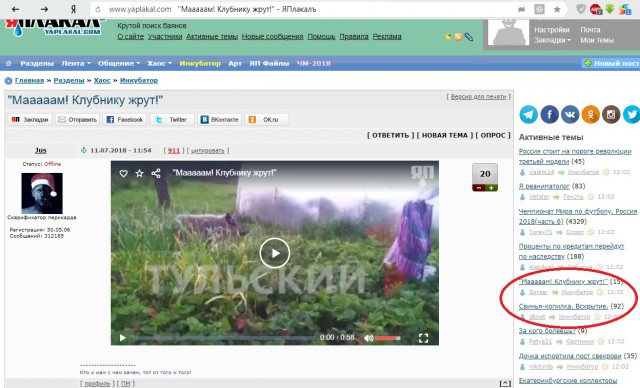The height and width of the screenshot is (388, 640).
Task: Click the address bar URL field
Action: coord(306,9)
